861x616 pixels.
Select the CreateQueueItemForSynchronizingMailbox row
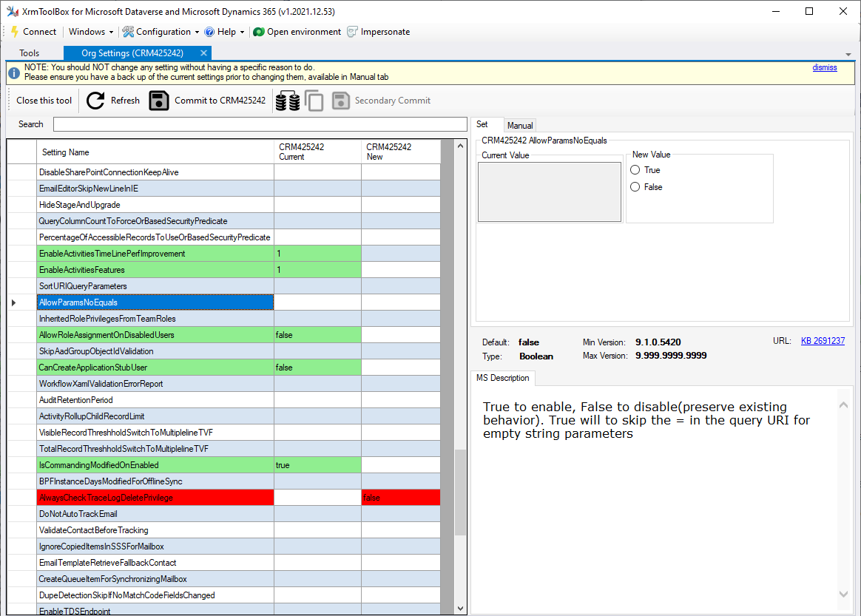pos(223,579)
